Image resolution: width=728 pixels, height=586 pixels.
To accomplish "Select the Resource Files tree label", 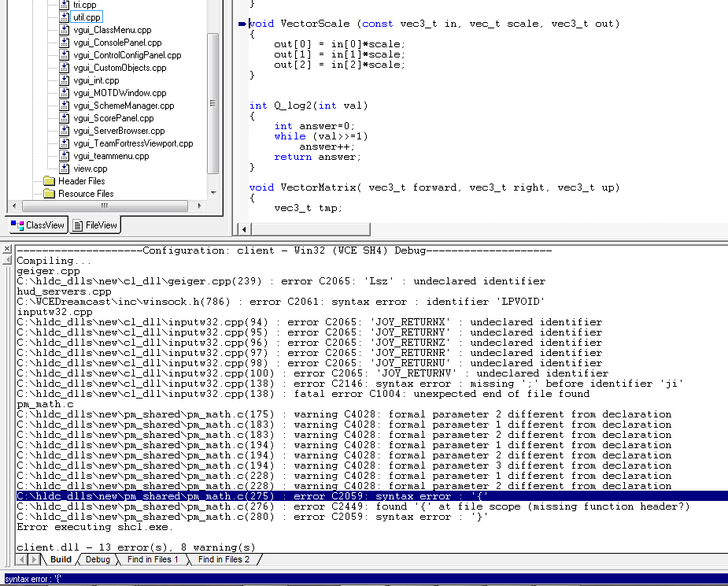I will [x=86, y=193].
